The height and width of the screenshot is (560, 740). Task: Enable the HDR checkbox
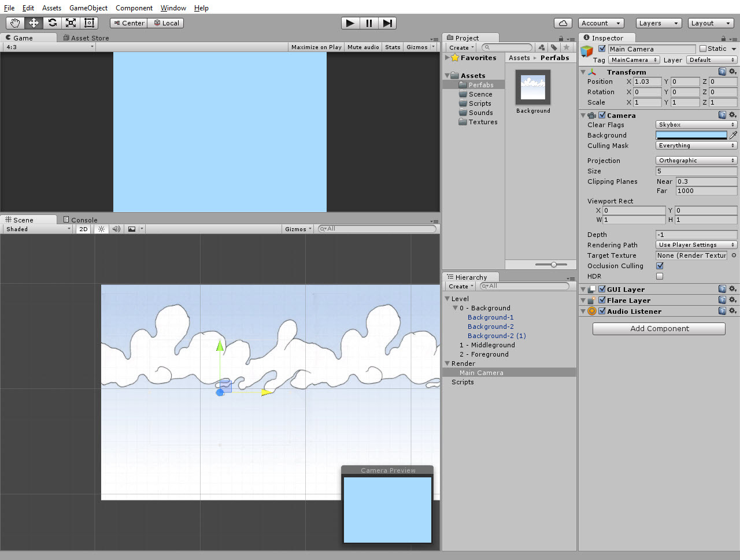(x=660, y=276)
